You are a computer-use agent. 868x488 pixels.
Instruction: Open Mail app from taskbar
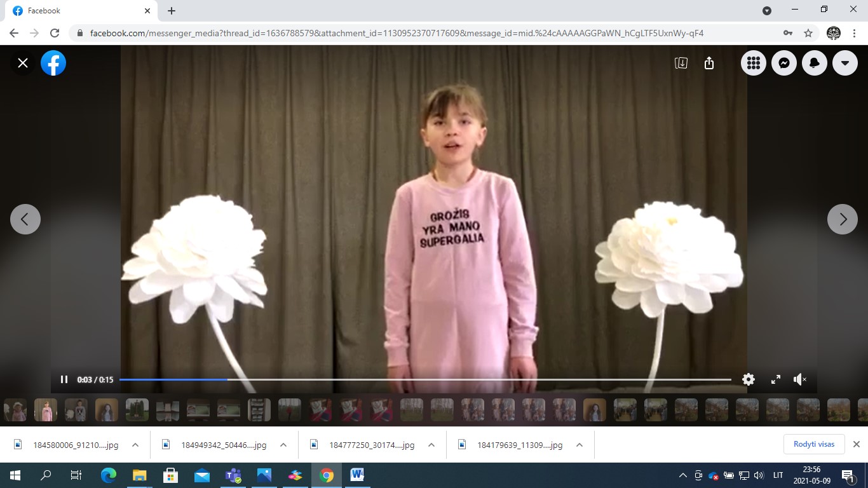(x=201, y=475)
